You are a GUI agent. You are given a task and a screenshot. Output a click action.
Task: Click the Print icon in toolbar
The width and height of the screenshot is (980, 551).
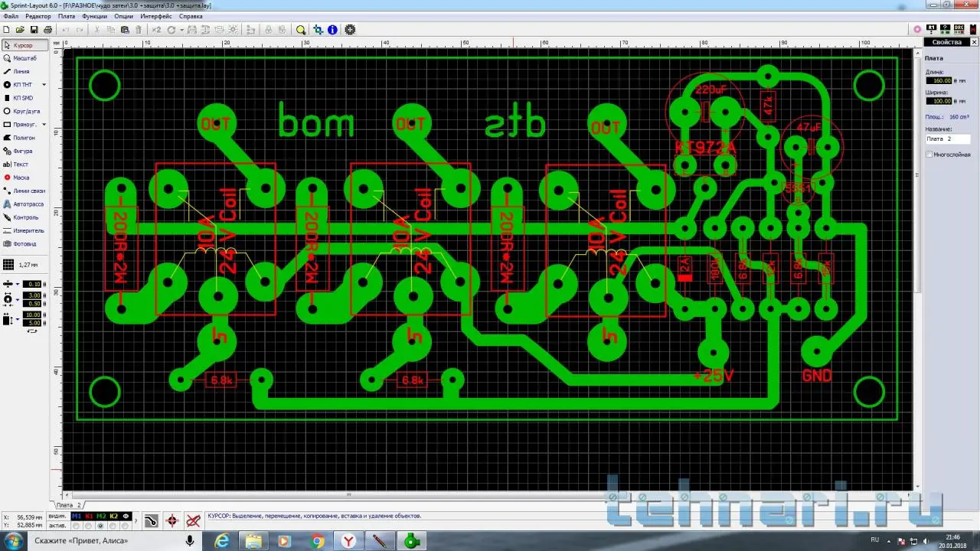coord(47,30)
